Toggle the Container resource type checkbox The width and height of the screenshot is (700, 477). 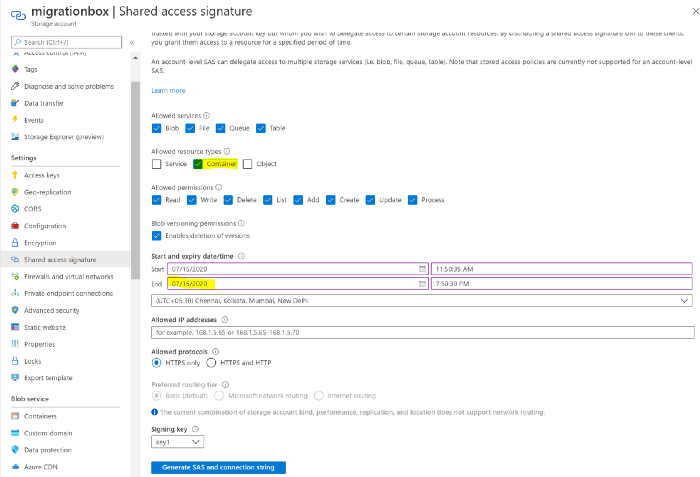[x=198, y=164]
